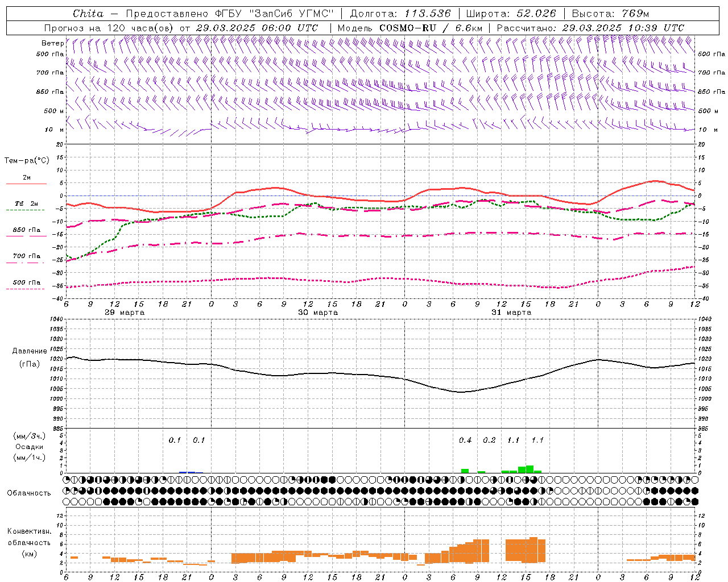Click the dotted pink legend line under temperature "500 гПа"
Screen dimensions: 728x582
coord(25,289)
